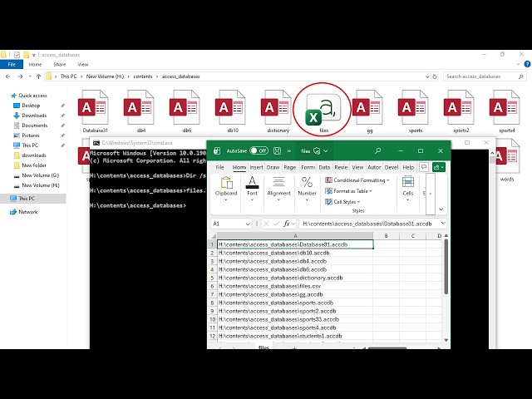The height and width of the screenshot is (399, 532).
Task: Open the Clipboard group in Excel
Action: point(226,189)
